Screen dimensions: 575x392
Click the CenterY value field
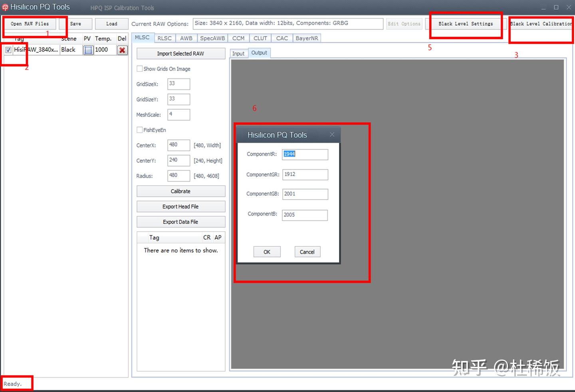[178, 160]
